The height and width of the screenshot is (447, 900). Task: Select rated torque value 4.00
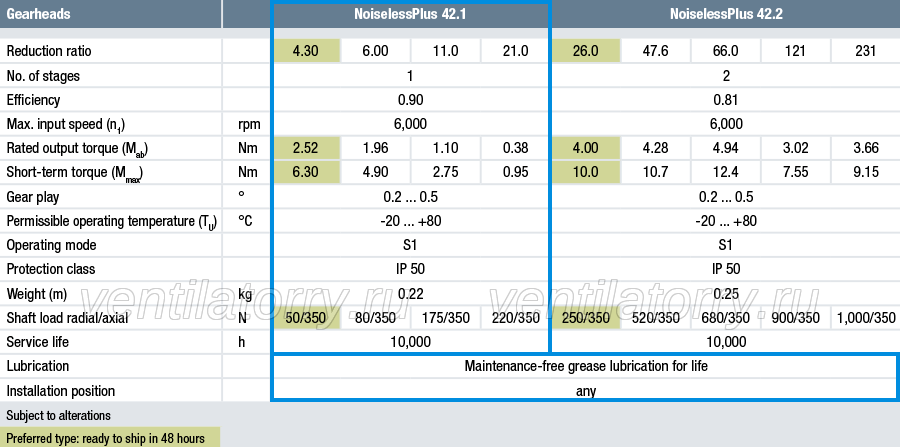pyautogui.click(x=585, y=148)
